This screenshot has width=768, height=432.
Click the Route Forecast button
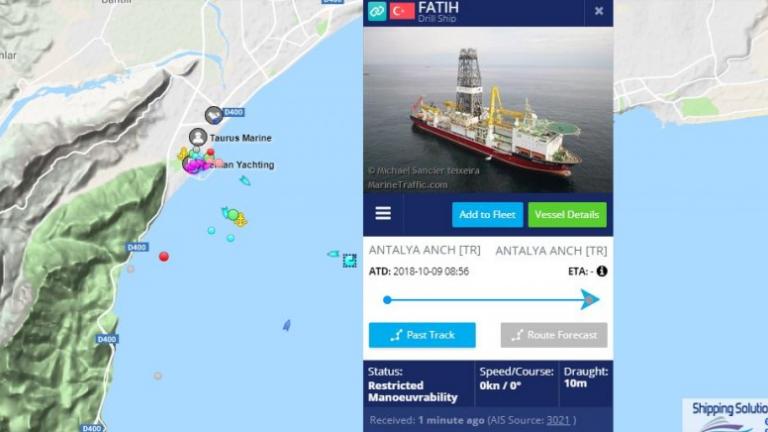pyautogui.click(x=554, y=335)
